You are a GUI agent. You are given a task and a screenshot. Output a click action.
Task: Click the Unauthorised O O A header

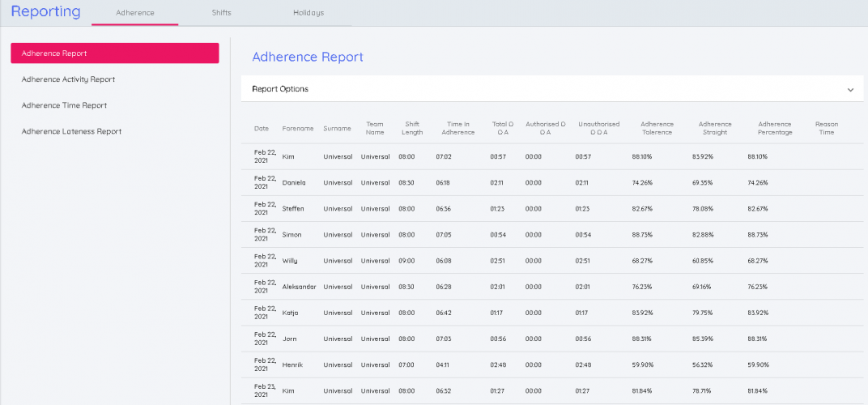(x=598, y=128)
